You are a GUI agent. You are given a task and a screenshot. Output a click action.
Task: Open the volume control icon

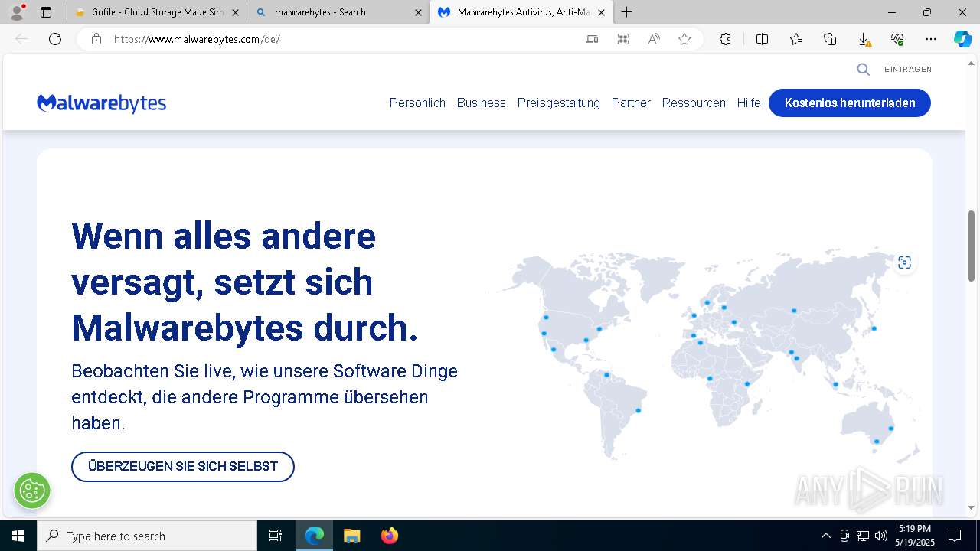[881, 536]
